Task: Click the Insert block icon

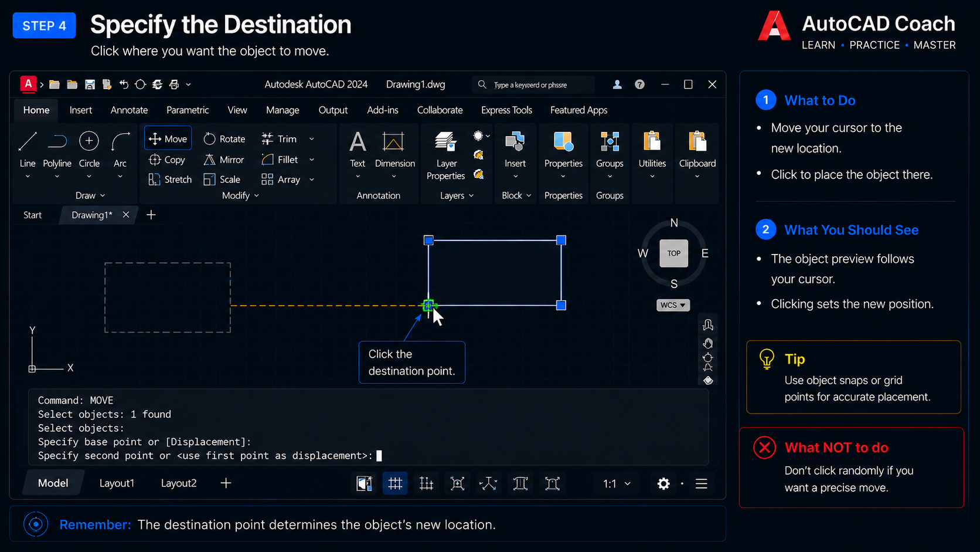Action: coord(515,150)
